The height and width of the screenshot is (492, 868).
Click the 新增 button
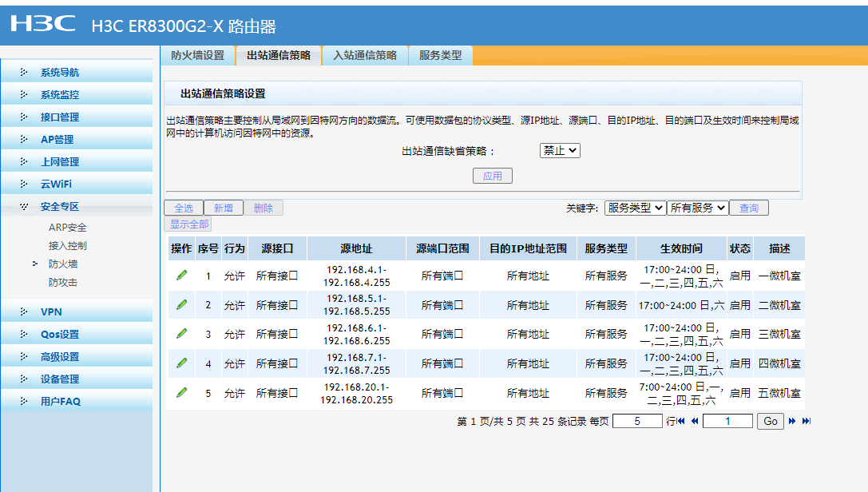(223, 208)
